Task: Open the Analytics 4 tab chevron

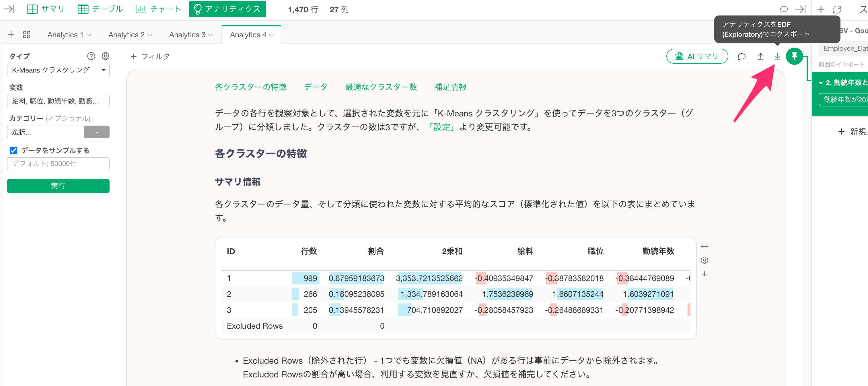Action: 272,35
